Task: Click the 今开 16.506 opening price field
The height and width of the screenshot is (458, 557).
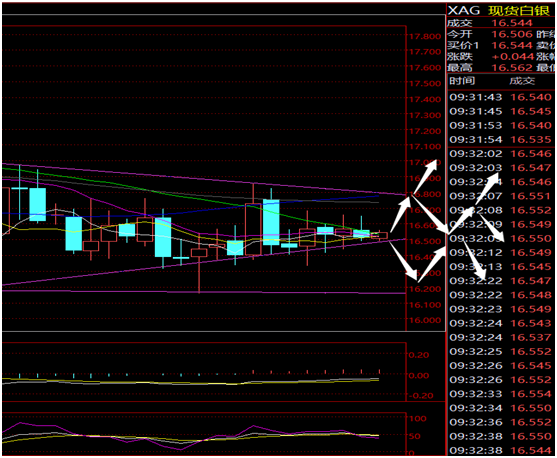Action: (x=490, y=34)
